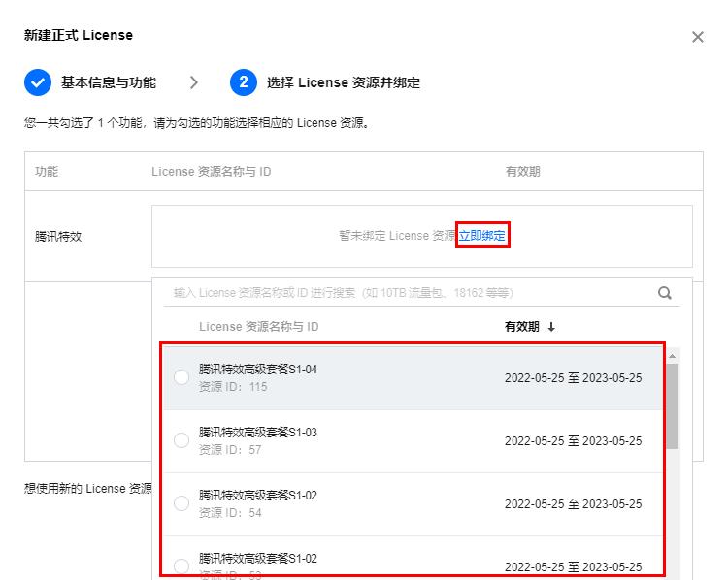728x580 pixels.
Task: Click text 资源 ID: 54
Action: (x=230, y=513)
